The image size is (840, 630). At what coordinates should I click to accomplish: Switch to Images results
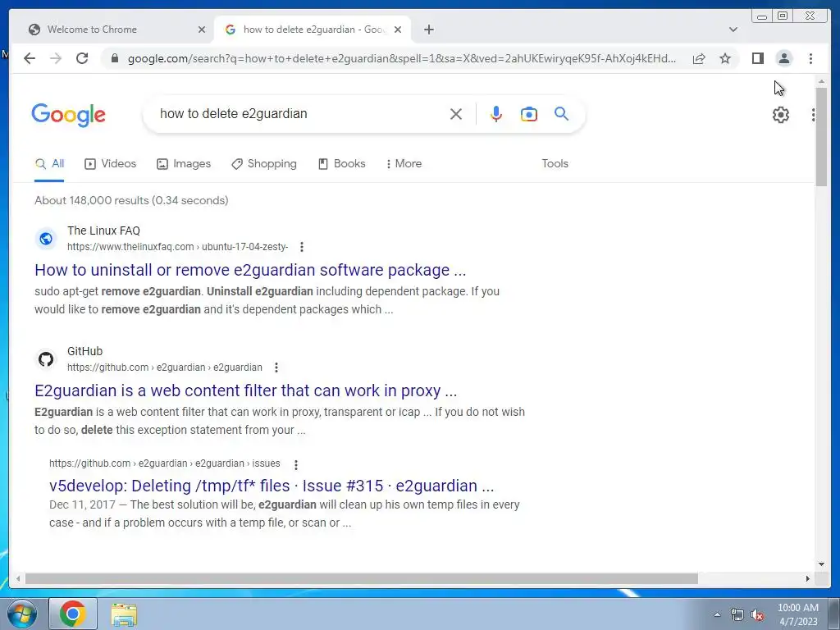[184, 164]
